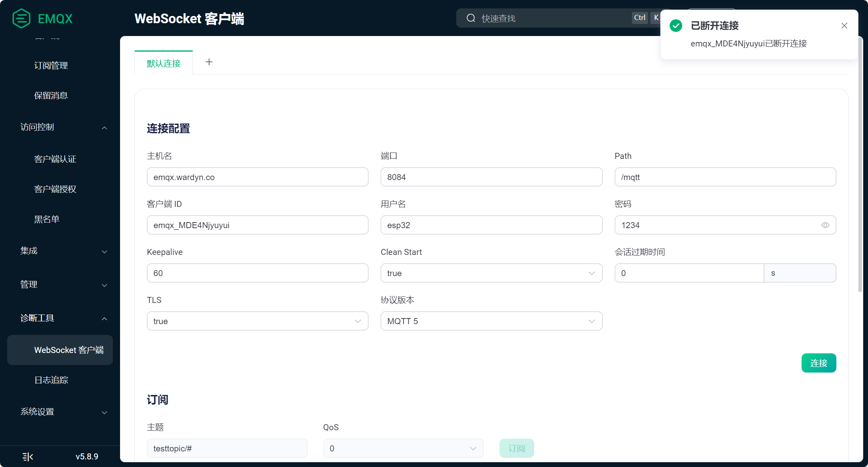868x467 pixels.
Task: Add a new connection tab
Action: [209, 62]
